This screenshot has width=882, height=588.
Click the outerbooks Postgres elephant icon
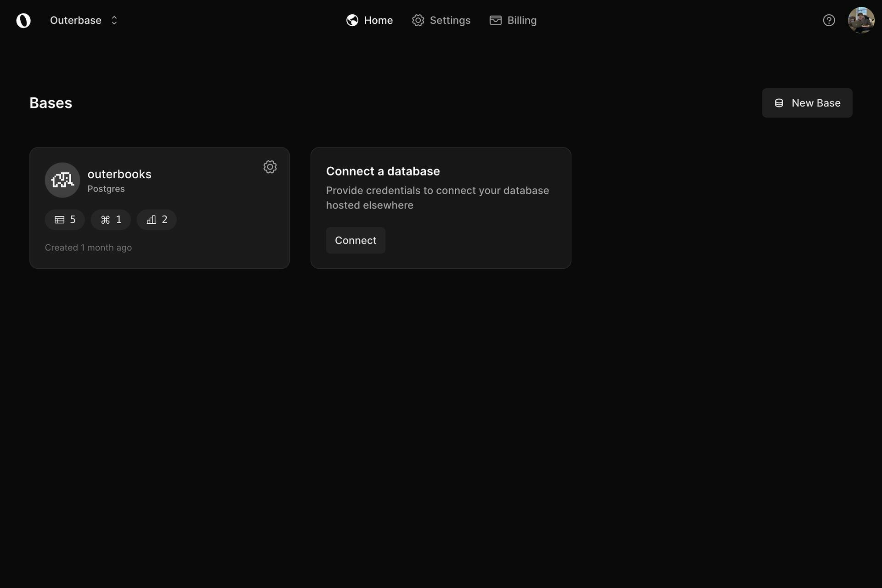tap(62, 180)
